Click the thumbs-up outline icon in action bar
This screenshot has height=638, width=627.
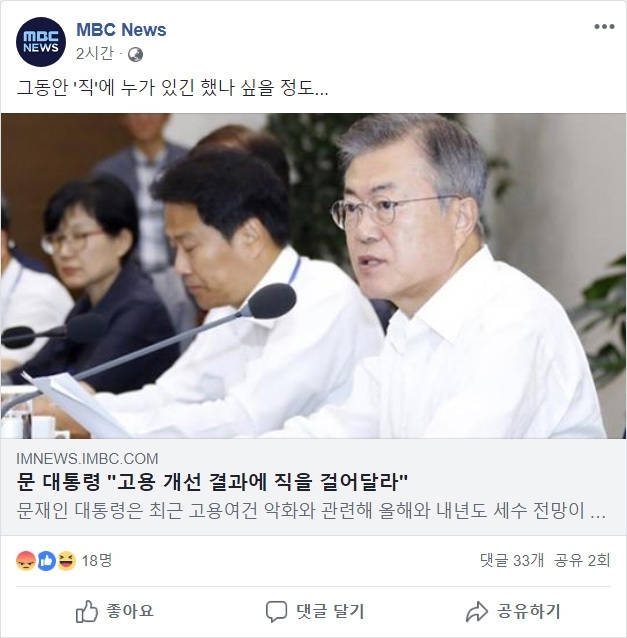coord(87,611)
